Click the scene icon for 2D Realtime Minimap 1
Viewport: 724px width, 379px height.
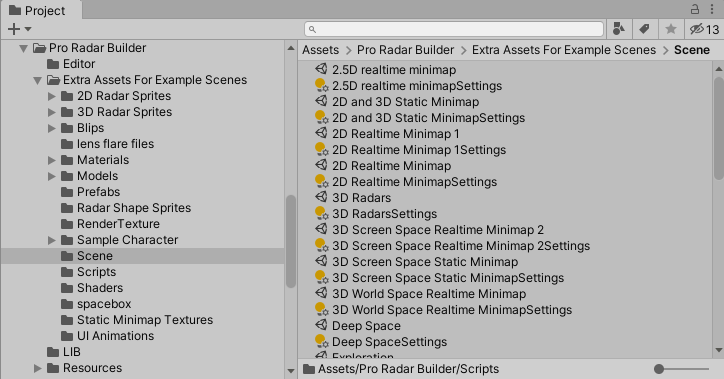coord(321,133)
